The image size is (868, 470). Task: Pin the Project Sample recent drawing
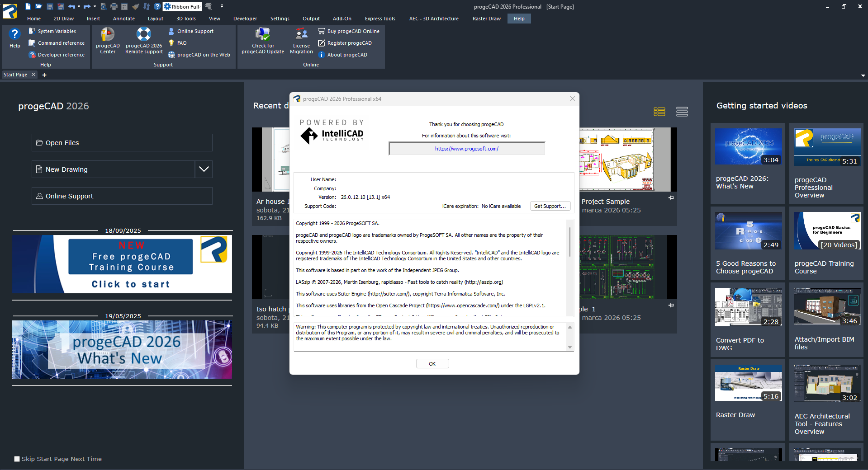(671, 198)
